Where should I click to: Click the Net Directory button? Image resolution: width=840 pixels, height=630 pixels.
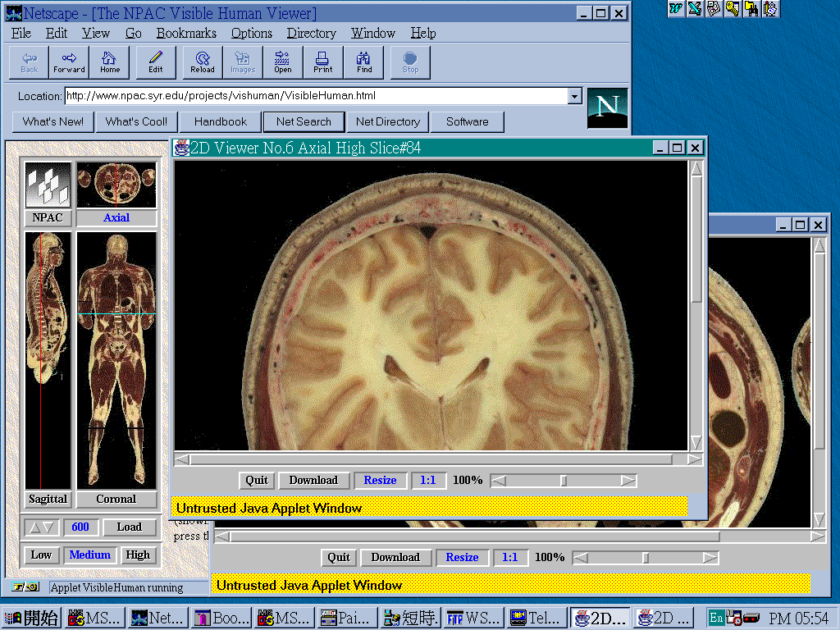pyautogui.click(x=388, y=121)
